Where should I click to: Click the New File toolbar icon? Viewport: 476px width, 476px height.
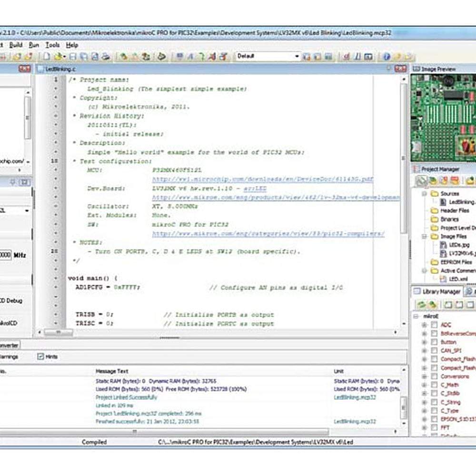[47, 57]
